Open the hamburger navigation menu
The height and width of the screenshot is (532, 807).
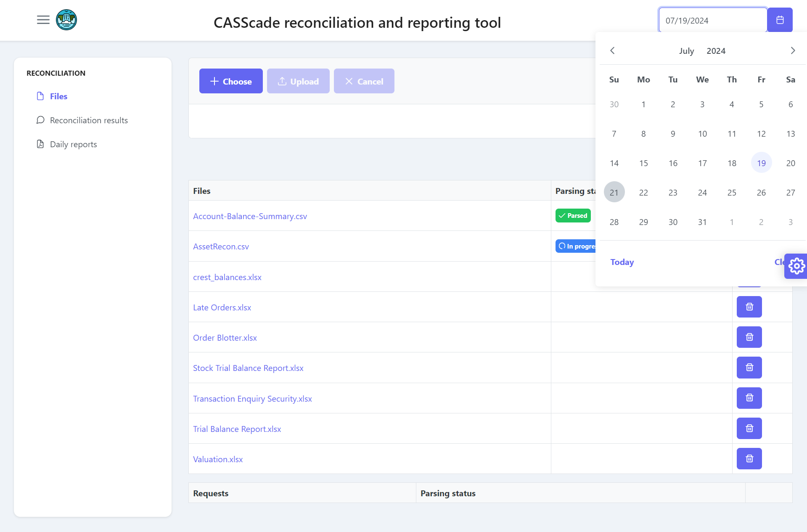43,20
